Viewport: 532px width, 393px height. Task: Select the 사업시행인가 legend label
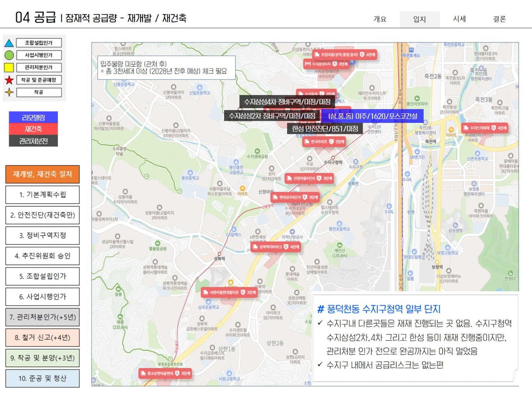click(x=39, y=55)
